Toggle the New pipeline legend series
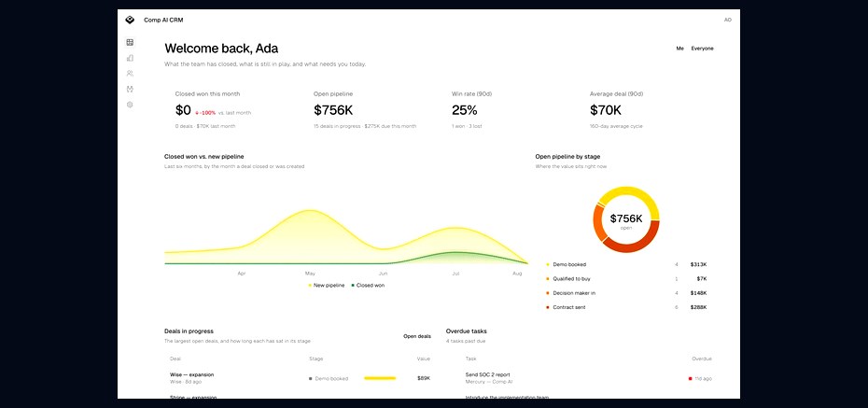The height and width of the screenshot is (408, 868). (326, 286)
